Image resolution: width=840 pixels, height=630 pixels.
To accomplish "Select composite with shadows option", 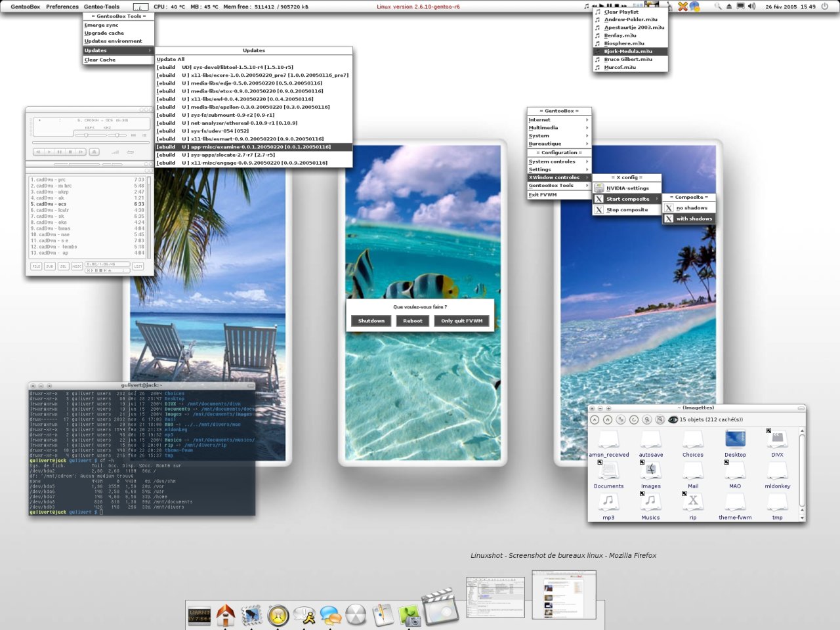I will tap(689, 219).
